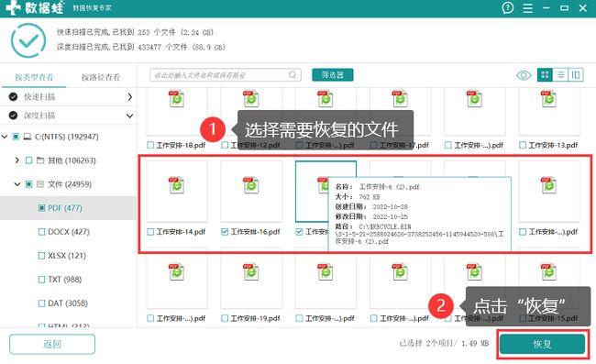Click the C: drive computer icon
Screen dimensions: 596x364
tap(28, 137)
